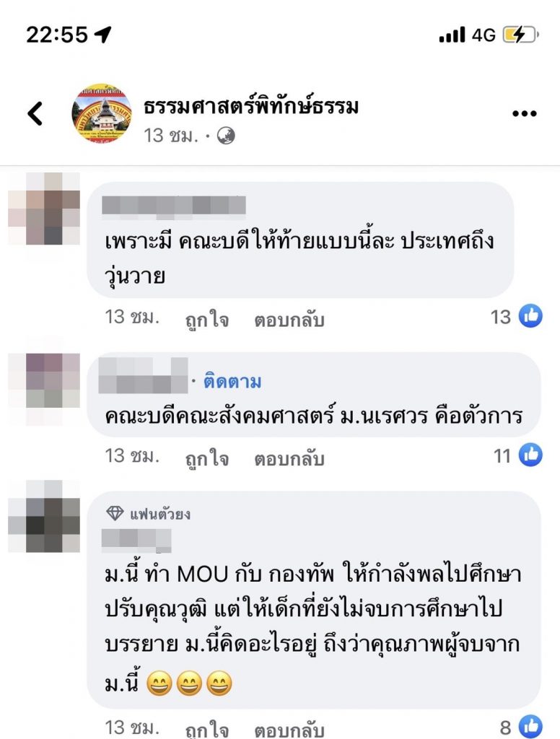The width and height of the screenshot is (560, 739).
Task: Tap ติดตาม to follow the second commenter
Action: [232, 381]
